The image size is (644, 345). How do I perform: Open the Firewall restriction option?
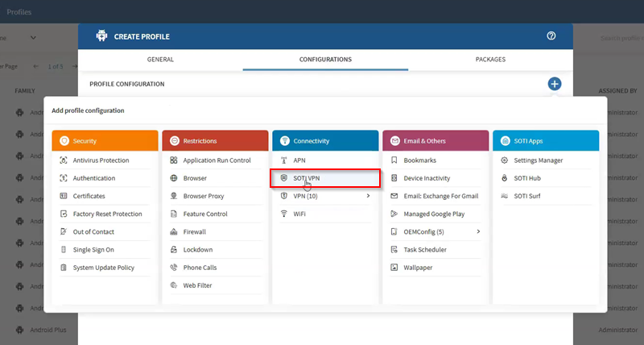[195, 232]
